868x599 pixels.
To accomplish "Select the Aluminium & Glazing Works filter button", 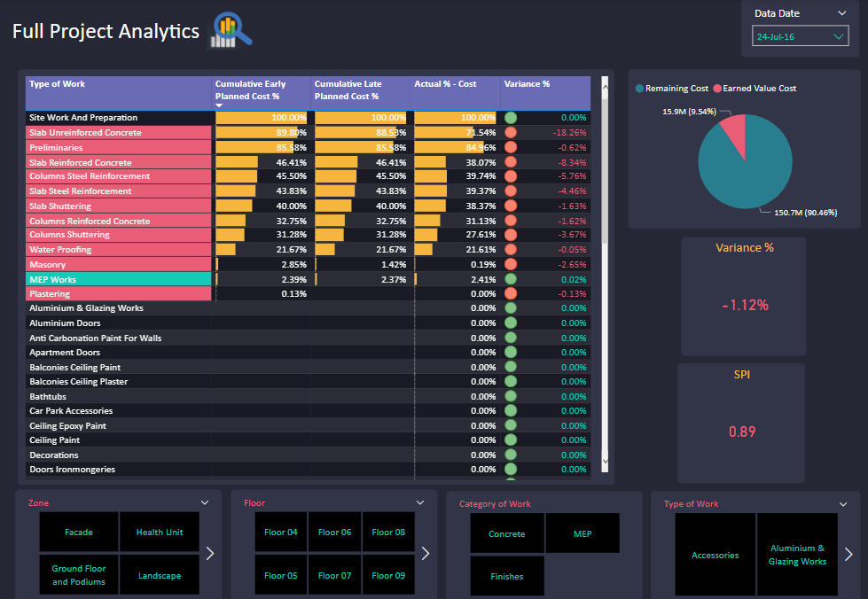I will point(796,555).
